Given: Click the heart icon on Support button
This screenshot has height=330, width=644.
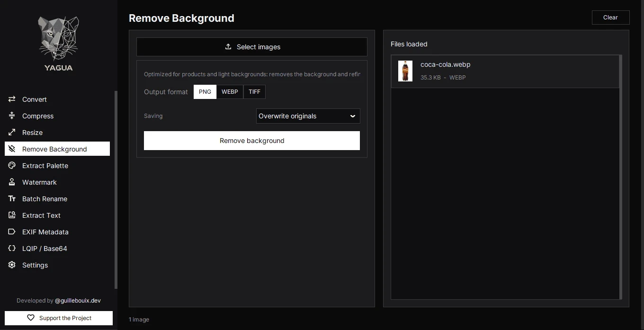Looking at the screenshot, I should (31, 318).
